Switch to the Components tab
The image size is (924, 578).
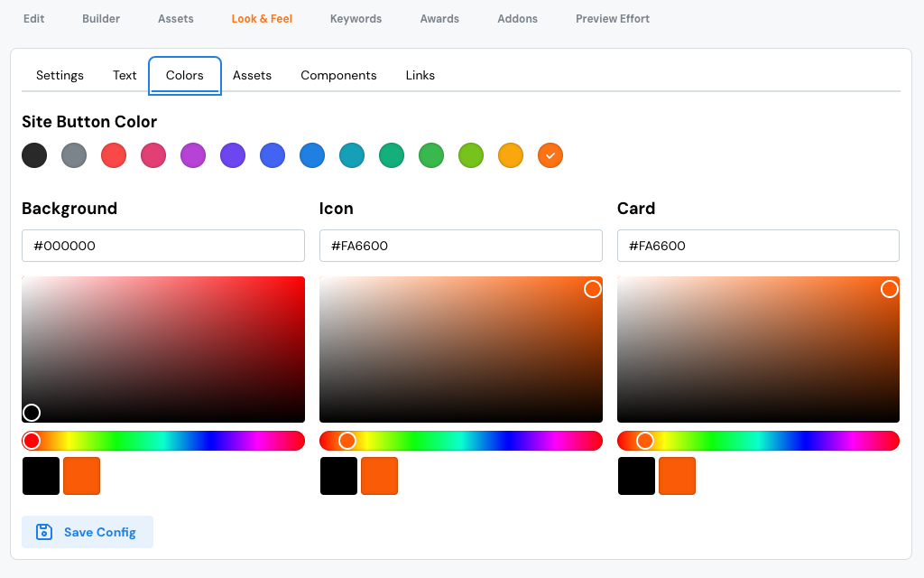click(338, 75)
